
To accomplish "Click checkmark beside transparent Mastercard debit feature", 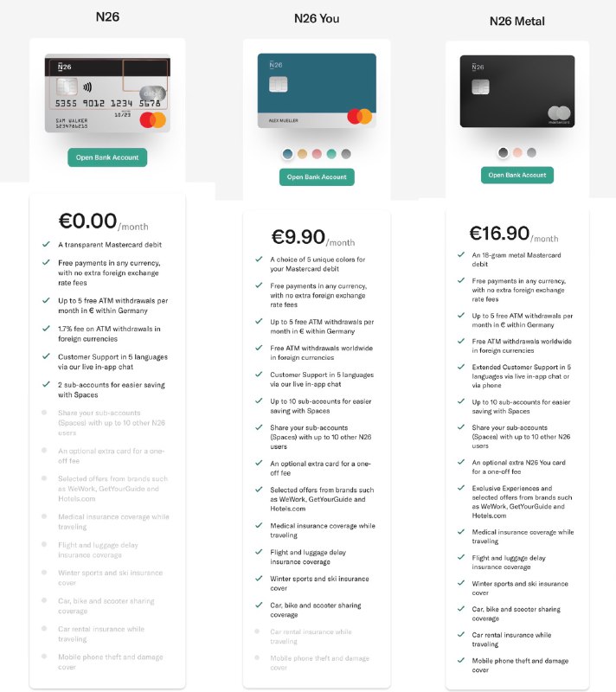I will [46, 244].
